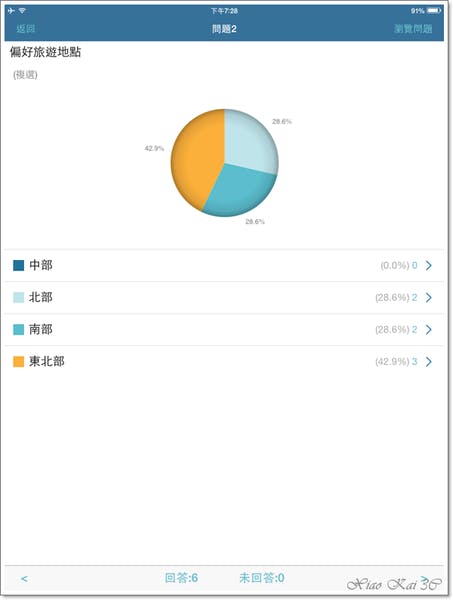Viewport: 453px width, 600px height.
Task: Select the teal pie chart slice
Action: click(x=241, y=189)
